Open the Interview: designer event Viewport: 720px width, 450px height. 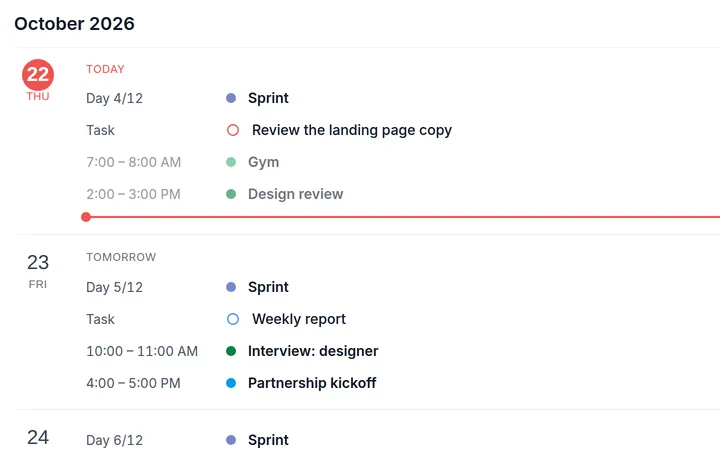click(313, 351)
